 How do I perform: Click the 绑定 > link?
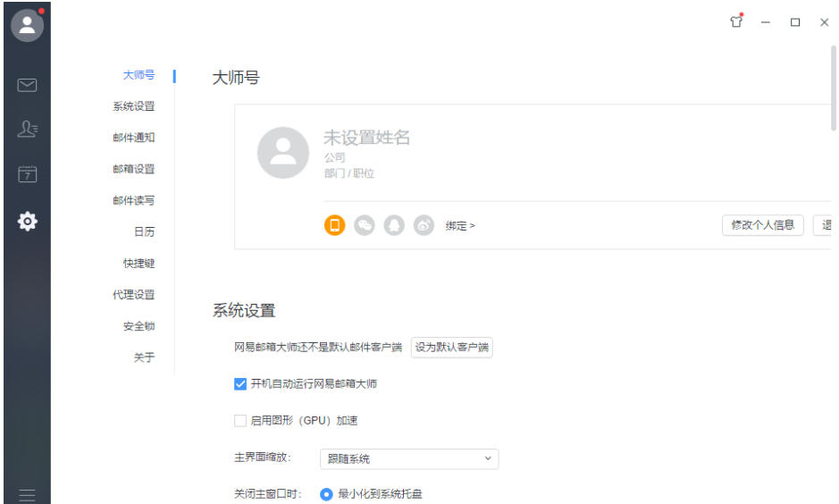coord(460,226)
